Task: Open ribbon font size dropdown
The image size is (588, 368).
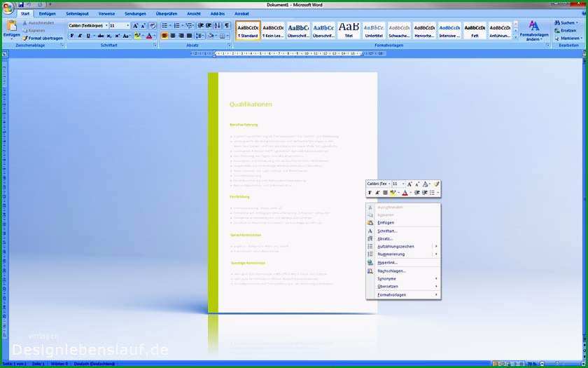Action: coord(128,25)
